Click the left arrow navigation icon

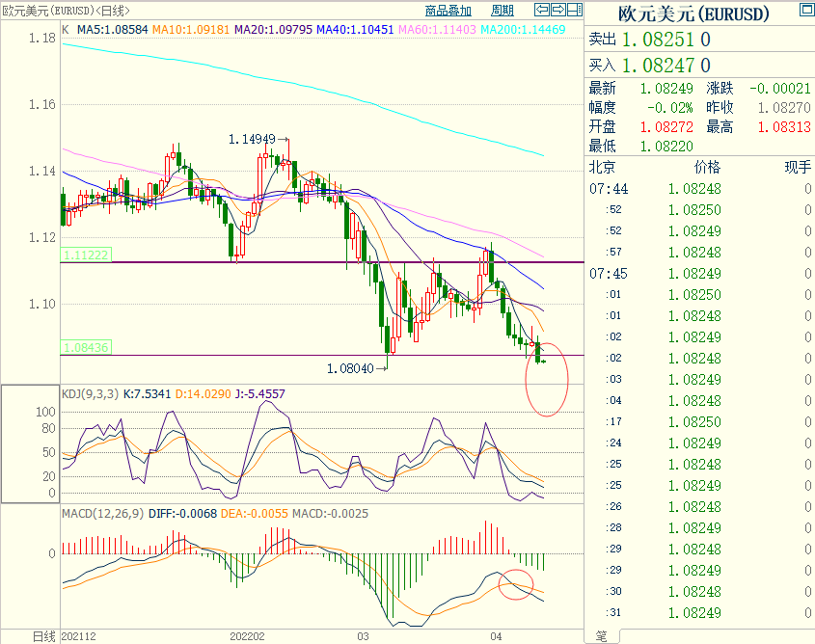coord(542,10)
